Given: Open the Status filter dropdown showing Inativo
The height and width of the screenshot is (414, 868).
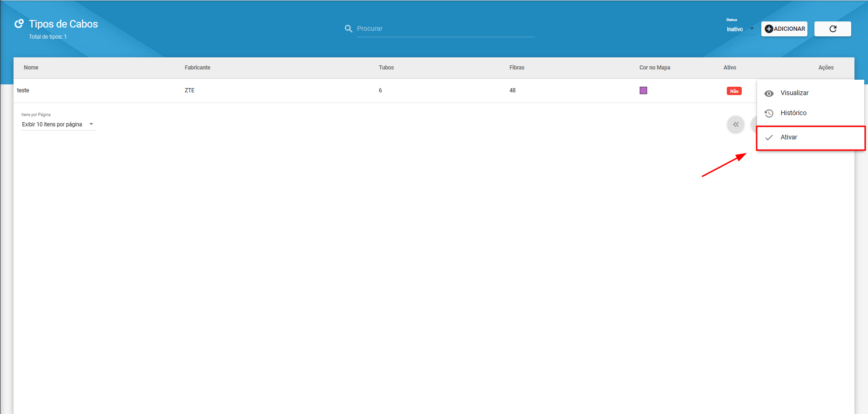Looking at the screenshot, I should (x=740, y=29).
